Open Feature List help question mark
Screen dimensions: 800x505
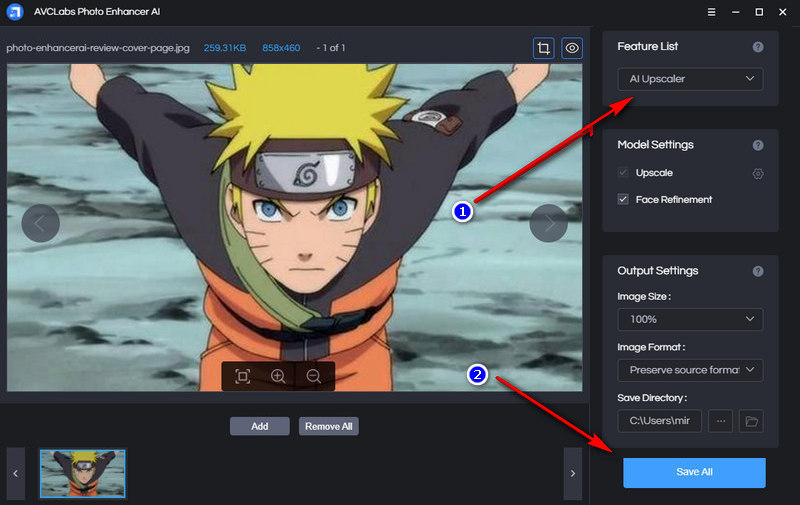[758, 47]
